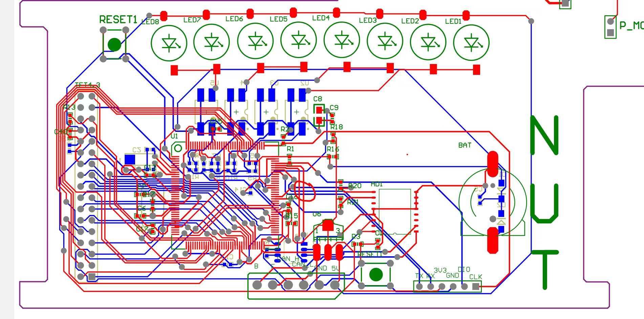The height and width of the screenshot is (319, 644).
Task: Select the large green letter U silkscreen
Action: pyautogui.click(x=544, y=203)
